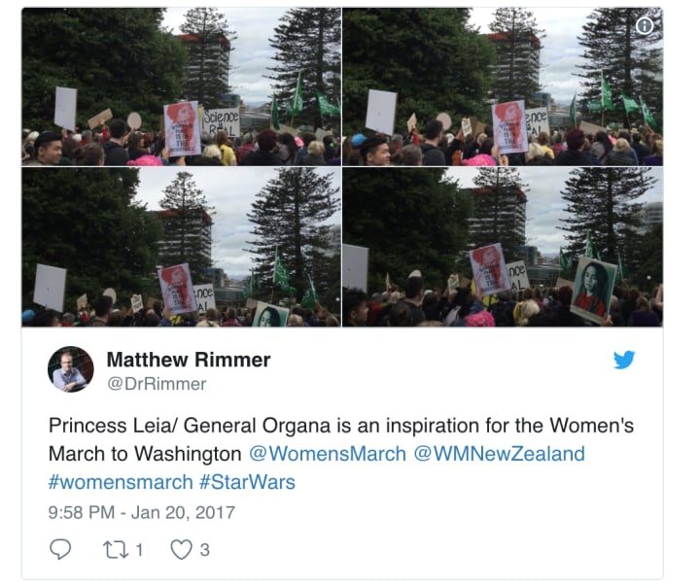Click the Twitter bird logo
The height and width of the screenshot is (588, 700).
[x=624, y=360]
